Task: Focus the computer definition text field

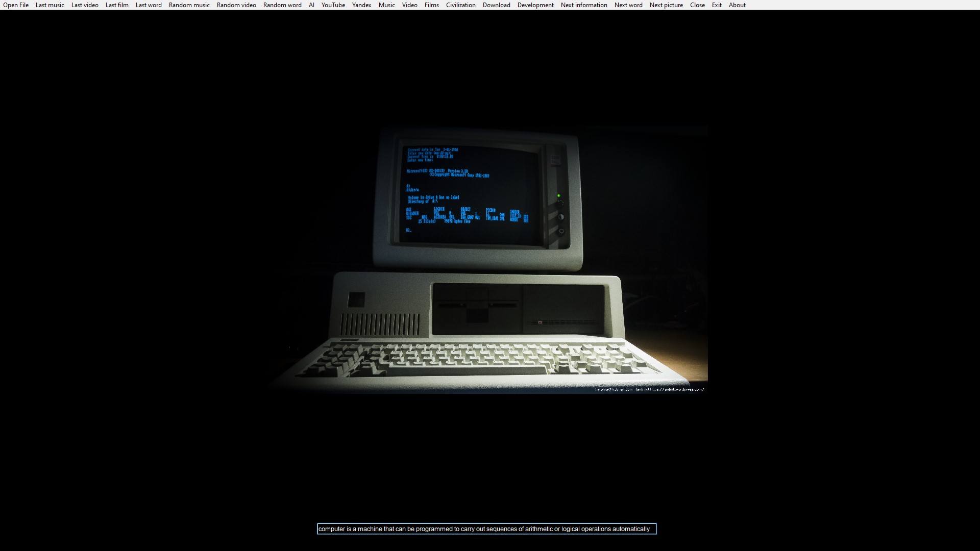Action: click(486, 529)
